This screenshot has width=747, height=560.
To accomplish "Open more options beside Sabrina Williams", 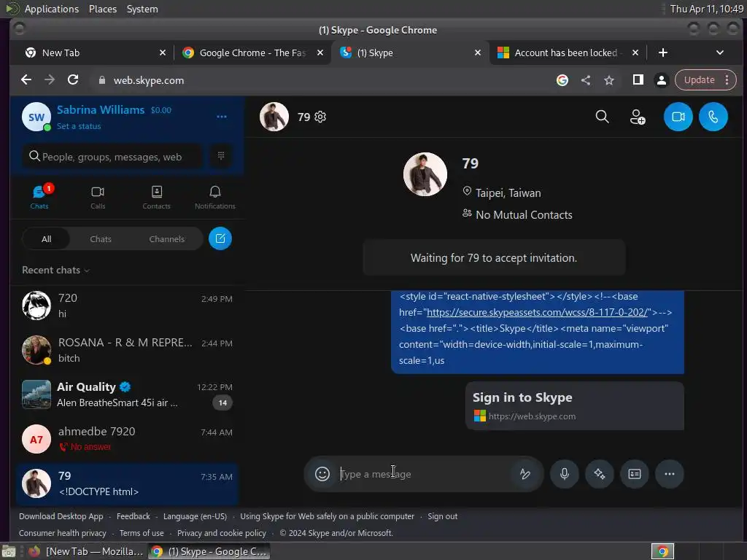I will click(222, 117).
